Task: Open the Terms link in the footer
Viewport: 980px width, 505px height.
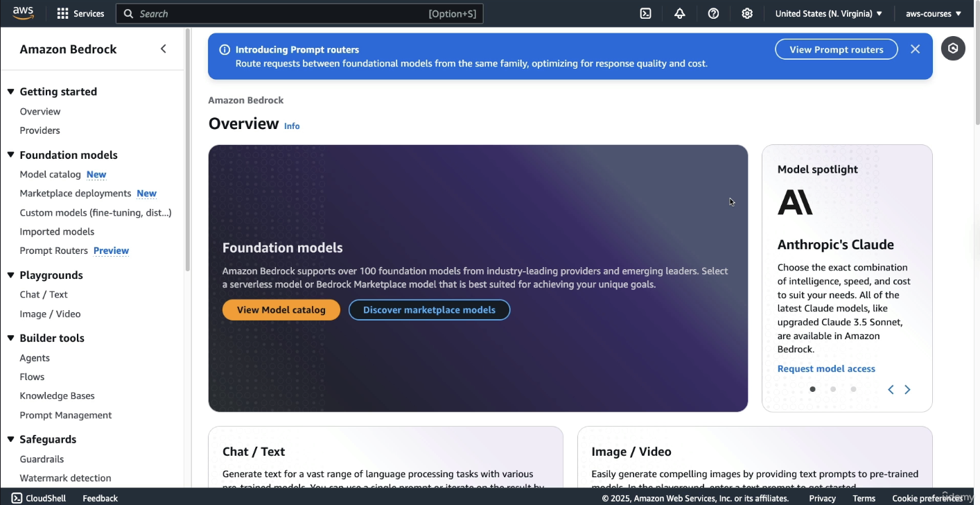Action: (x=864, y=498)
